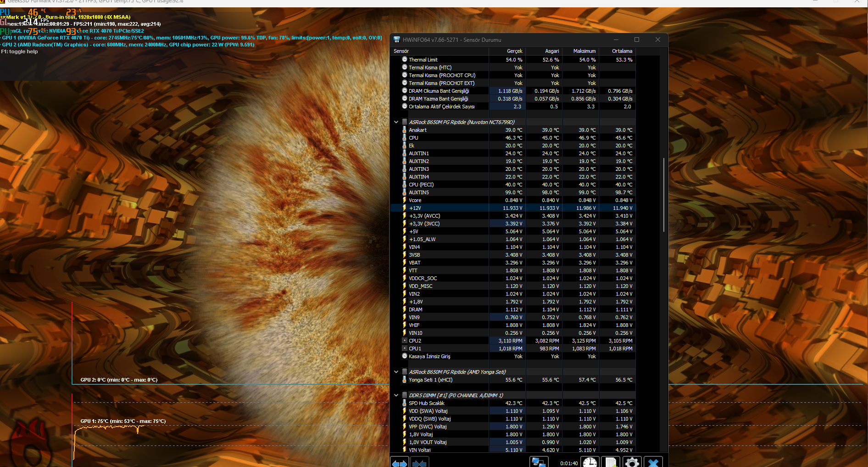
Task: Select the +3,3V (AVCC) row
Action: click(x=513, y=216)
